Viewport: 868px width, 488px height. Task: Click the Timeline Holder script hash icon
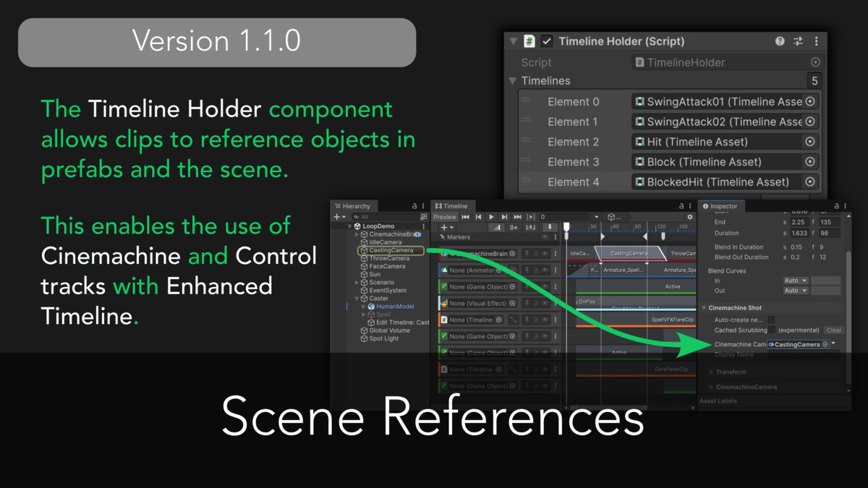[529, 41]
